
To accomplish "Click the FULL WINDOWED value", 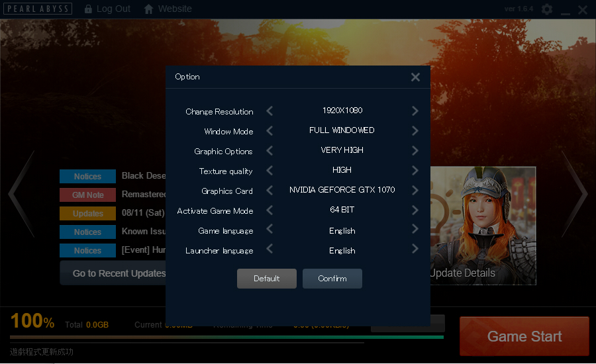I will coord(342,130).
